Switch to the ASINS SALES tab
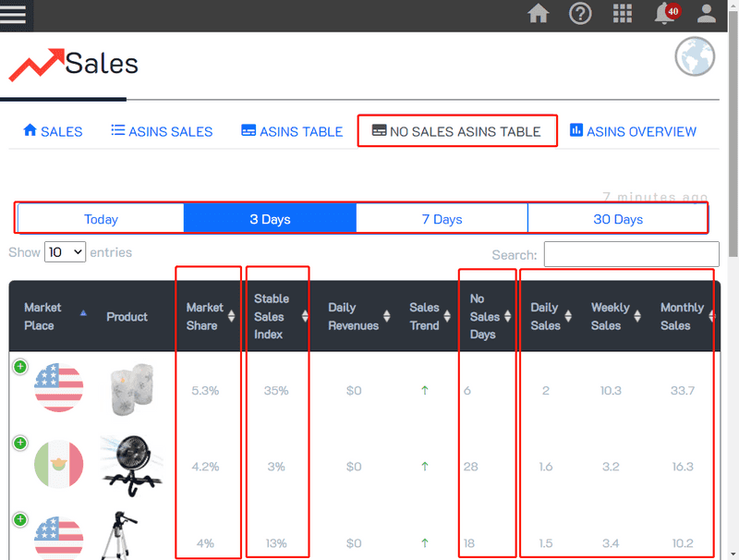The height and width of the screenshot is (560, 739). pos(161,131)
